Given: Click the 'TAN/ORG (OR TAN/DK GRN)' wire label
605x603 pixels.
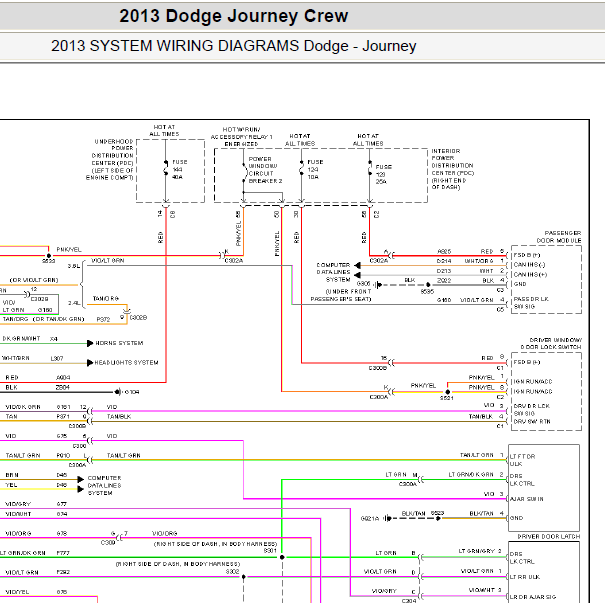Looking at the screenshot, I should coord(43,319).
